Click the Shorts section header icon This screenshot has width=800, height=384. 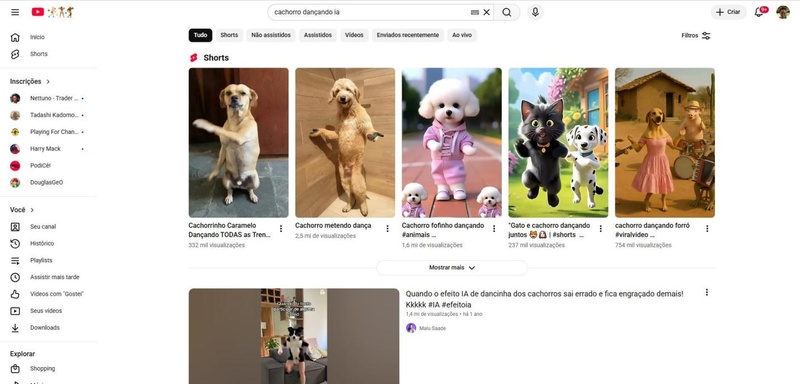pyautogui.click(x=193, y=58)
